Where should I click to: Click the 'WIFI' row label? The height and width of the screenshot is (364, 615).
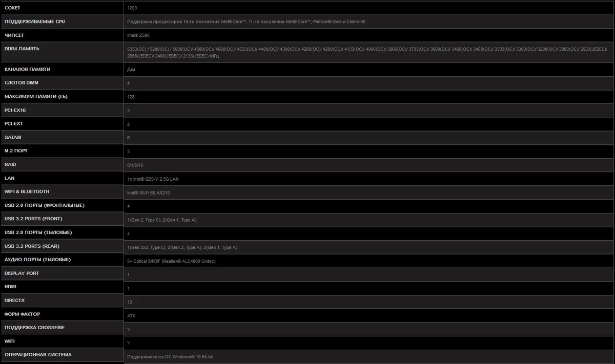pos(9,341)
